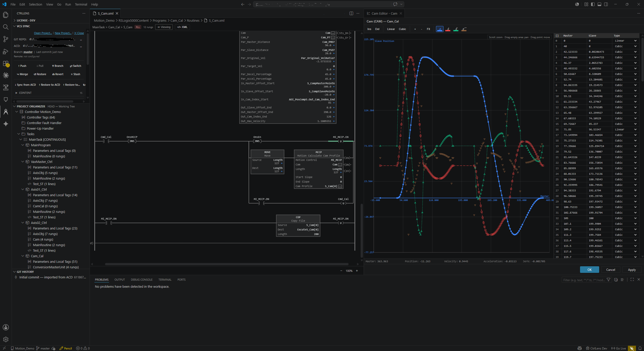Image resolution: width=644 pixels, height=351 pixels.
Task: Click Master cell 42.123333 in row 2
Action: [x=574, y=52]
